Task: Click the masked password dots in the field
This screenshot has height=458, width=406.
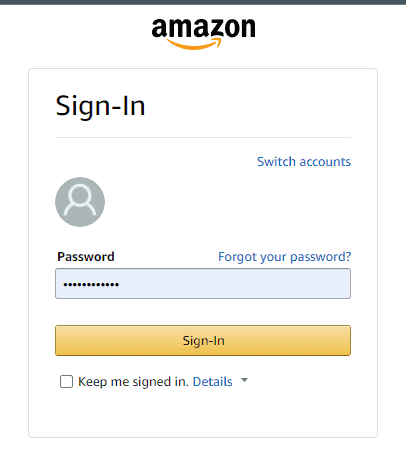Action: point(91,284)
